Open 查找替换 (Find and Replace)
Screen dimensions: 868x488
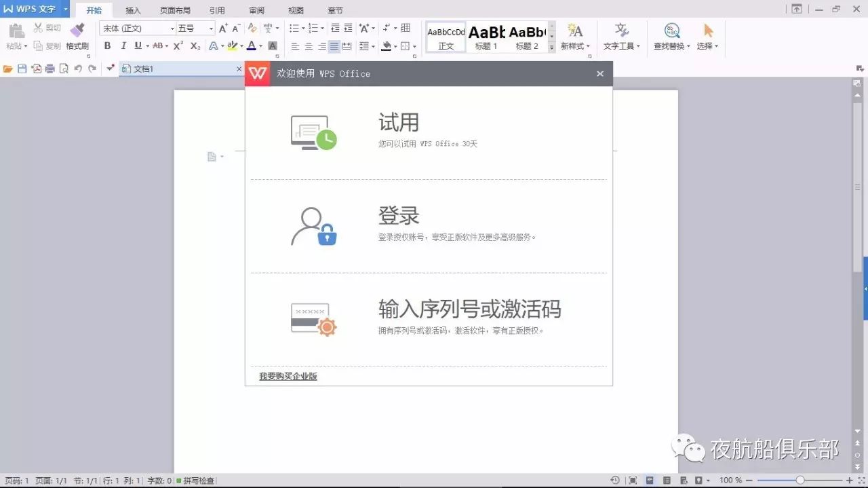tap(669, 37)
